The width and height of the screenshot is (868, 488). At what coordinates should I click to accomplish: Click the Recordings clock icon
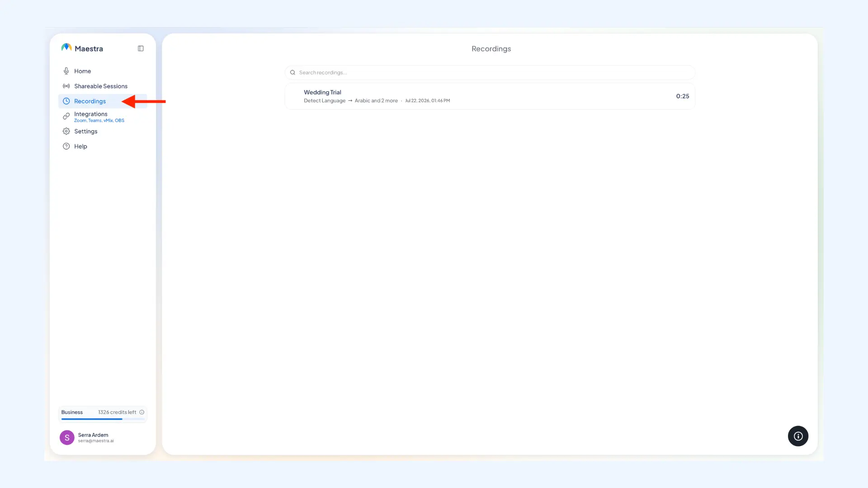tap(66, 101)
